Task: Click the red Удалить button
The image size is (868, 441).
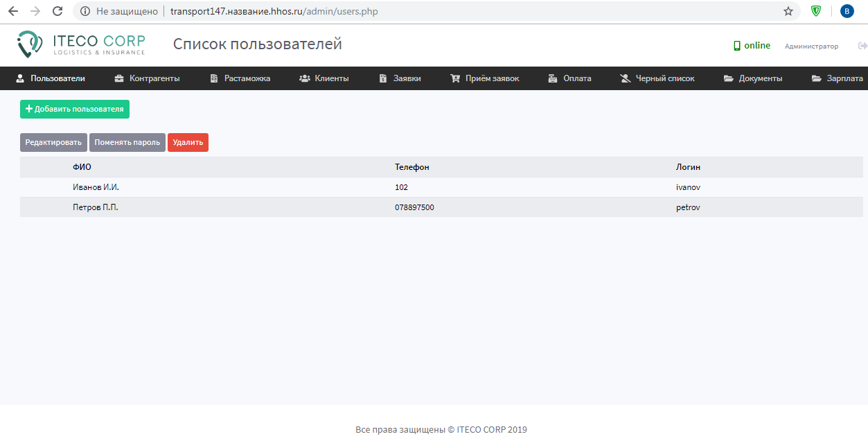Action: [x=188, y=142]
